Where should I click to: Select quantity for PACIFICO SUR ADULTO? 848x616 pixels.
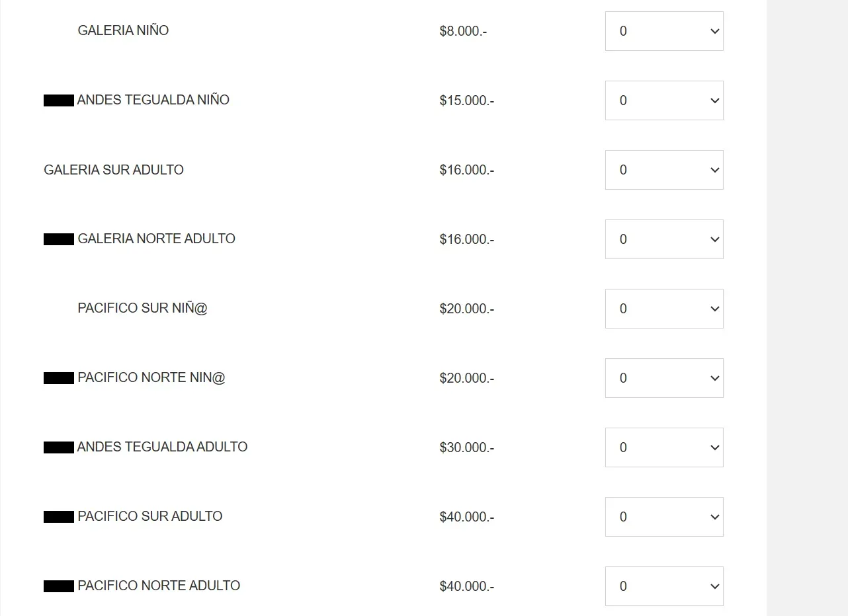[663, 517]
